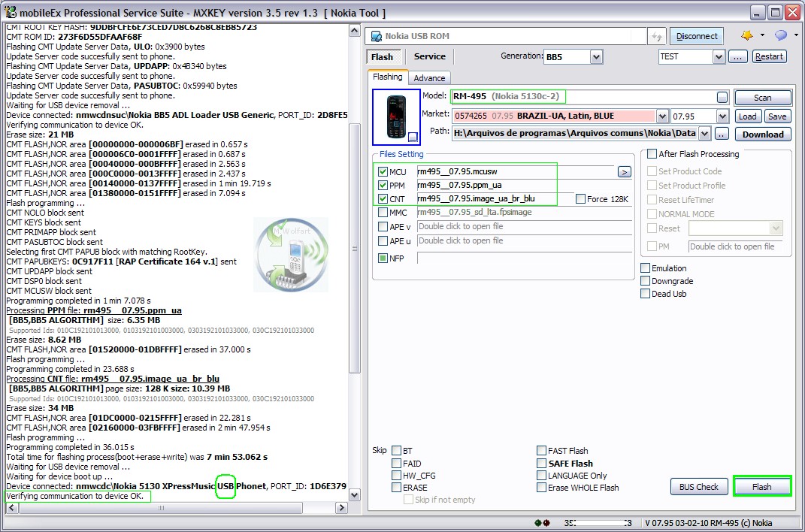Open the 07.95 version dropdown
805x532 pixels.
pyautogui.click(x=722, y=116)
